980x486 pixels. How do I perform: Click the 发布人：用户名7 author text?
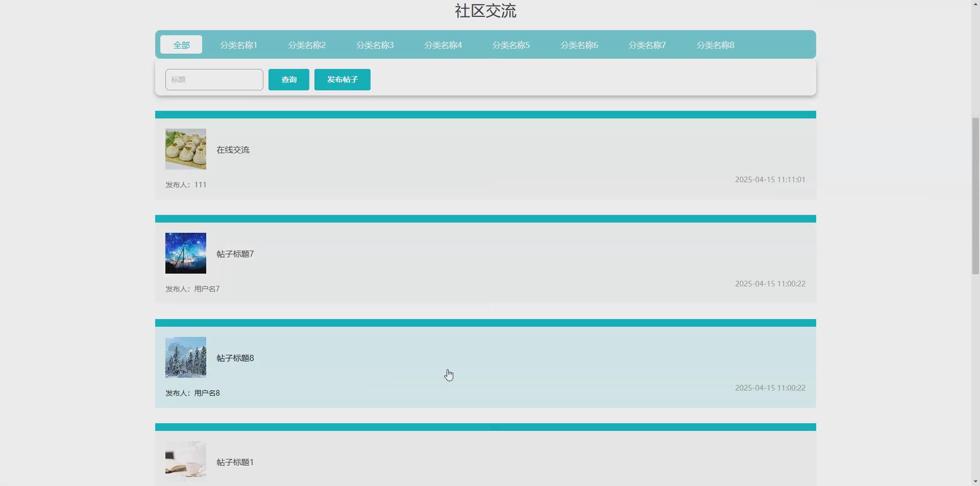point(192,289)
